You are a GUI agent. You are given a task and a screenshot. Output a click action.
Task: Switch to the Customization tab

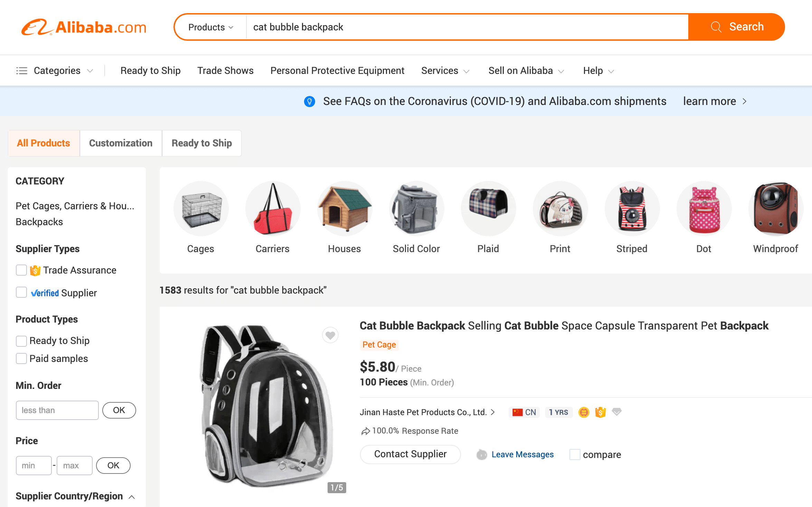tap(121, 143)
